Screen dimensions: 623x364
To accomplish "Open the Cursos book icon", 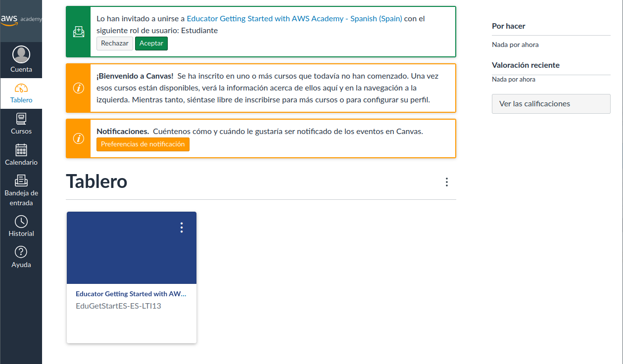I will coord(21,119).
